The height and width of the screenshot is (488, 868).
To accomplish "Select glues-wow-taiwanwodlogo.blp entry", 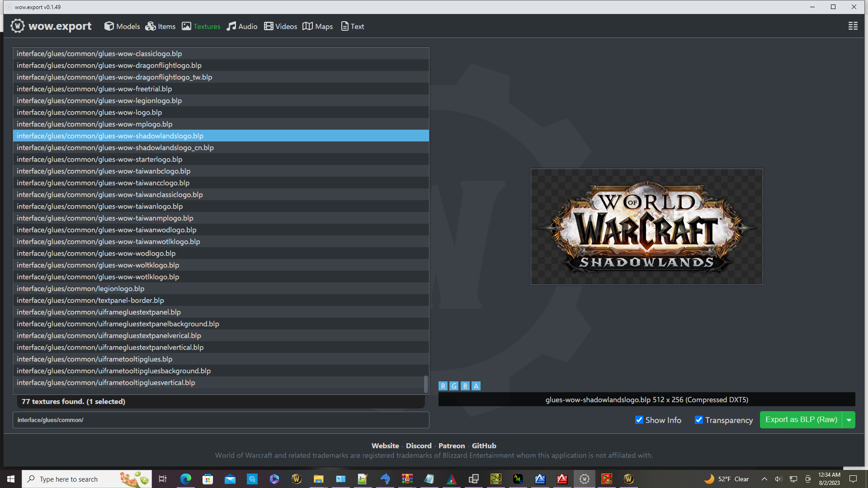I will 221,230.
